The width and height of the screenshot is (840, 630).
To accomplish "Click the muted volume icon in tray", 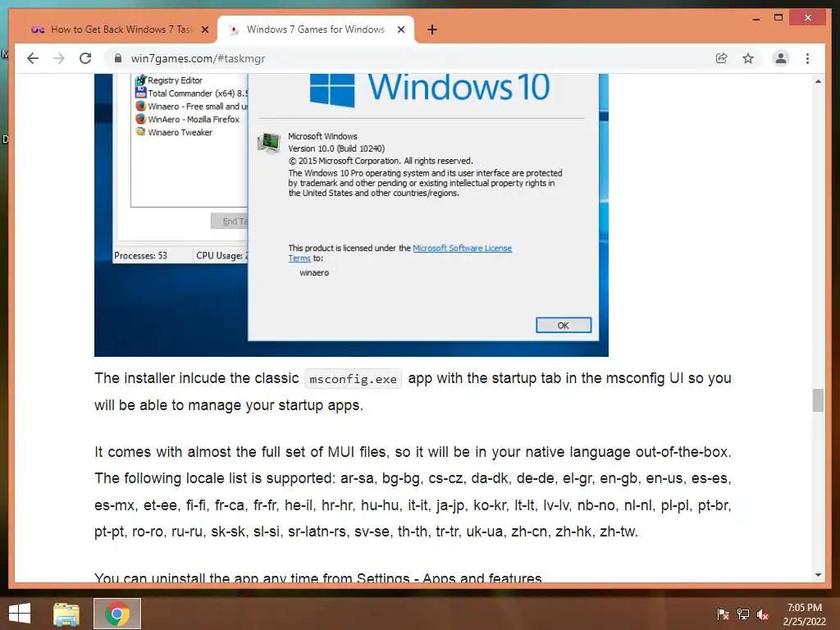I will 763,614.
